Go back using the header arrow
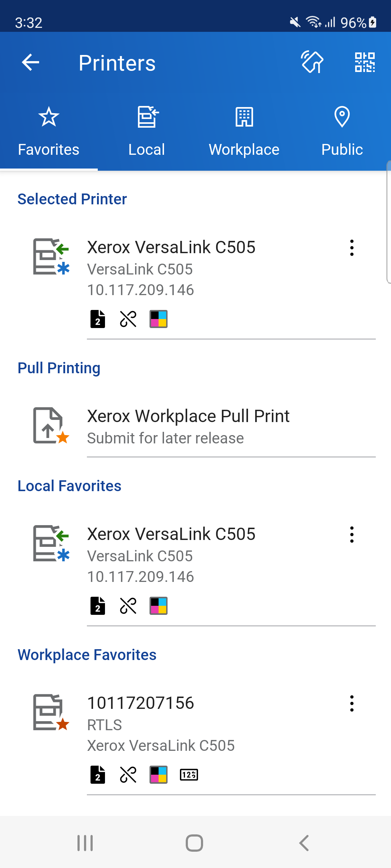Viewport: 391px width, 868px height. click(30, 62)
